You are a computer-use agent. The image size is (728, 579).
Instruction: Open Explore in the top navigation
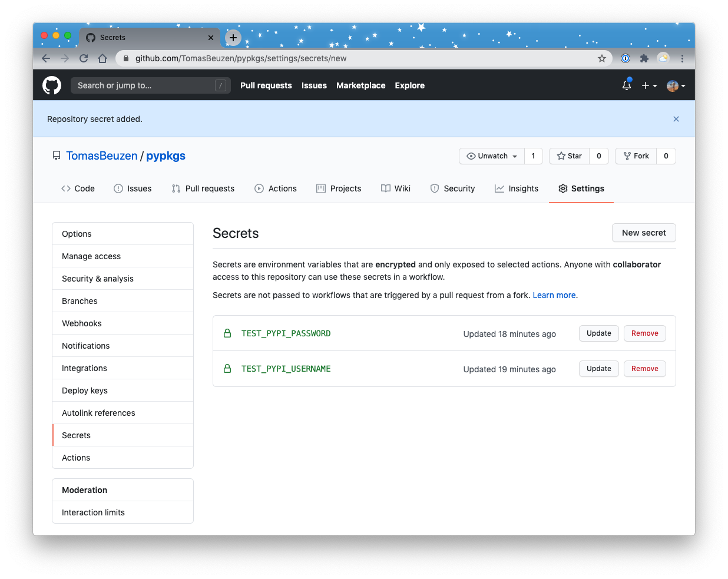pos(410,85)
